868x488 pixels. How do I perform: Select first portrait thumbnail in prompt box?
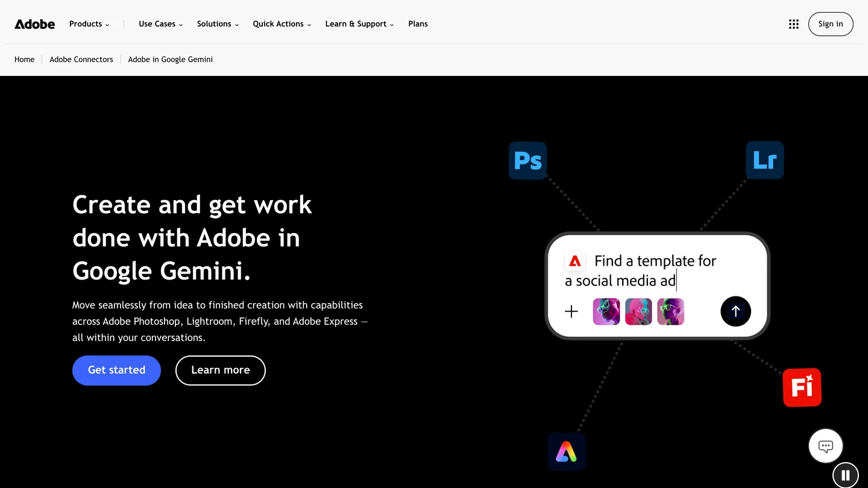(x=606, y=311)
